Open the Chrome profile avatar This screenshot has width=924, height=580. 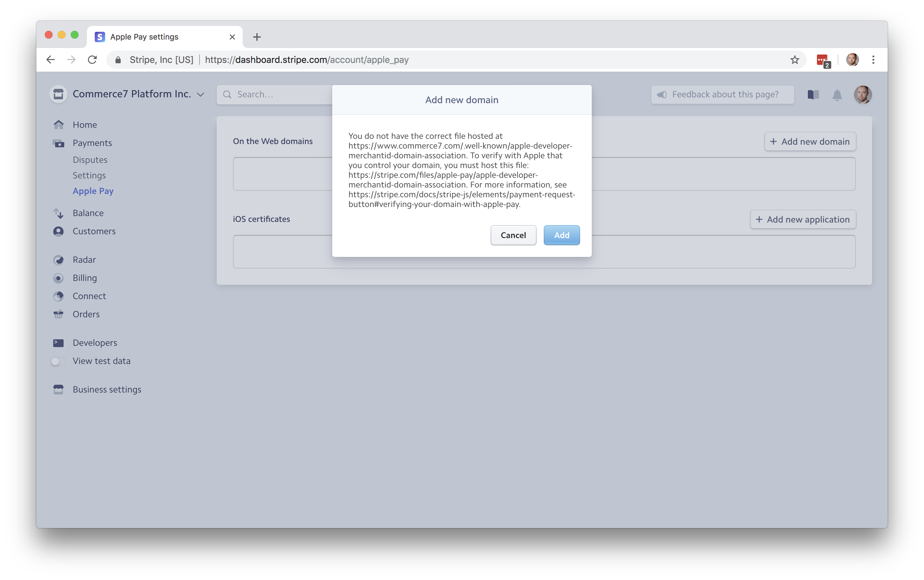pos(852,60)
